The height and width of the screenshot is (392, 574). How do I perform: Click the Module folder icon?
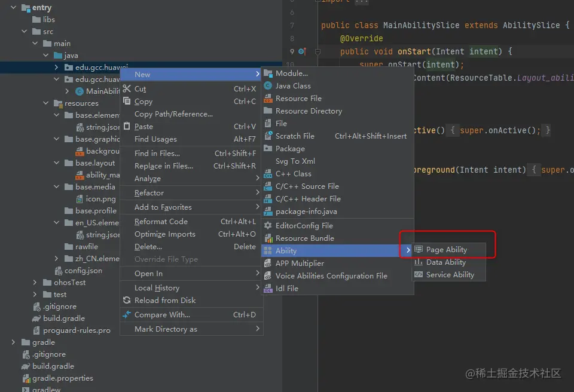click(268, 73)
